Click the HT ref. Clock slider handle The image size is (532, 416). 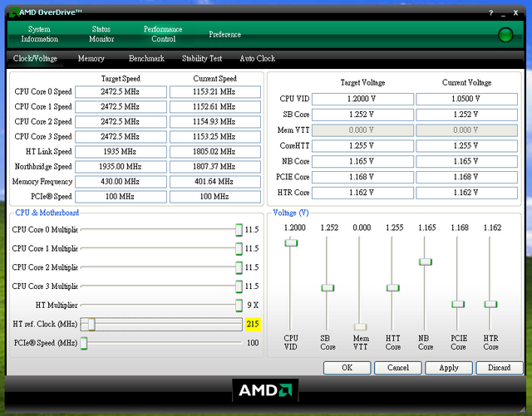point(91,324)
